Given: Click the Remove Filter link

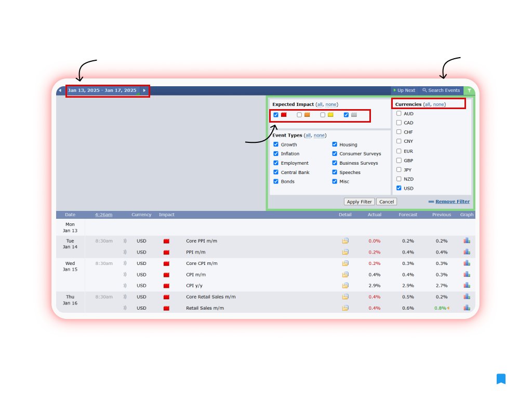Looking at the screenshot, I should pos(453,202).
